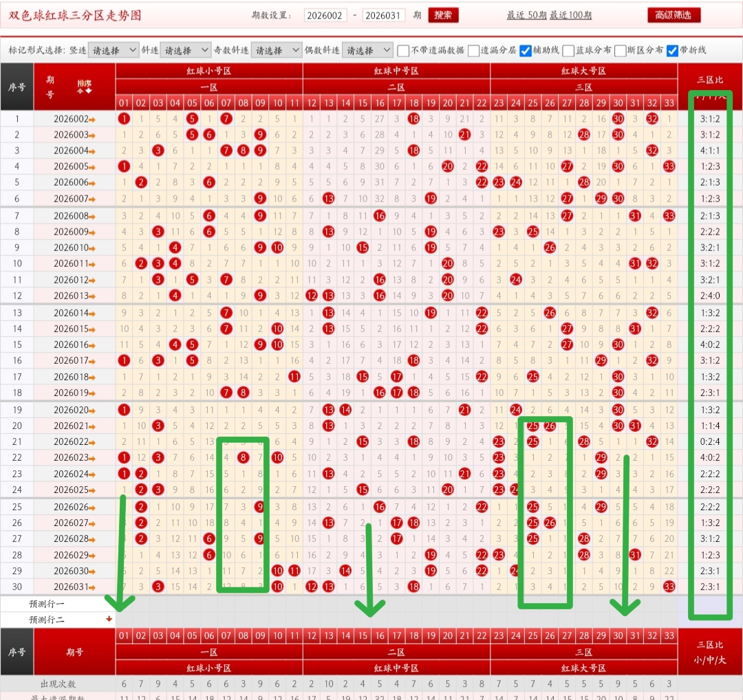
Task: Click red ball 21 in row 2026003
Action: pos(465,135)
